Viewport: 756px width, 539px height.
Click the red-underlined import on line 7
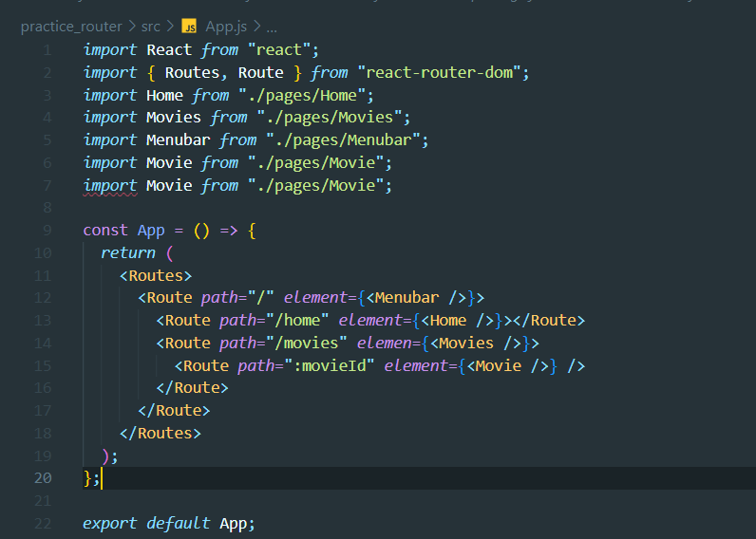click(x=110, y=186)
